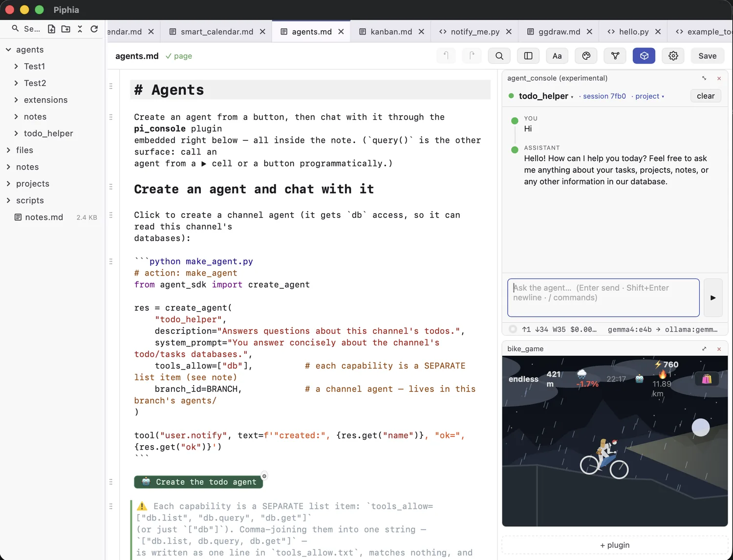Image resolution: width=733 pixels, height=560 pixels.
Task: Expand the top-level notes folder
Action: point(8,167)
